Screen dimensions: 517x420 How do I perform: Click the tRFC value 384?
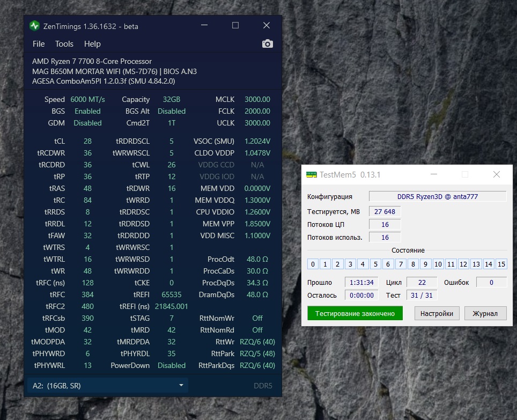click(x=87, y=294)
